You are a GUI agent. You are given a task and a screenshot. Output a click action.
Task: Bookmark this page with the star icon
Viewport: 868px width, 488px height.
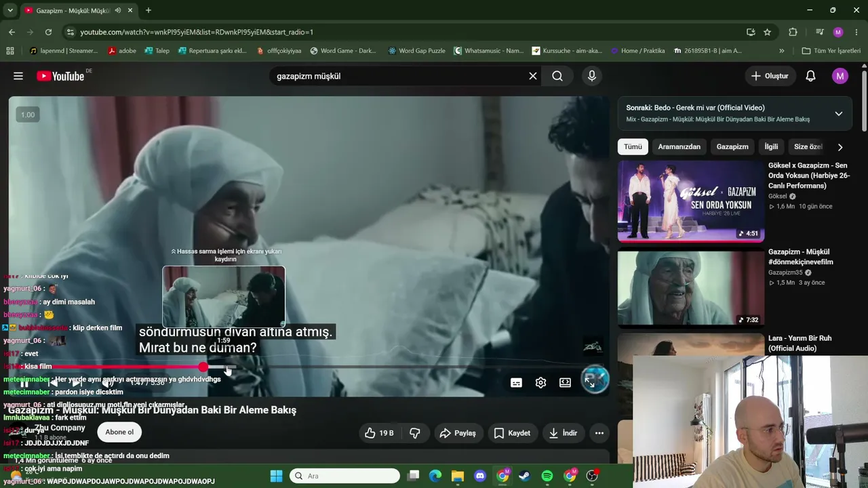[x=767, y=32]
